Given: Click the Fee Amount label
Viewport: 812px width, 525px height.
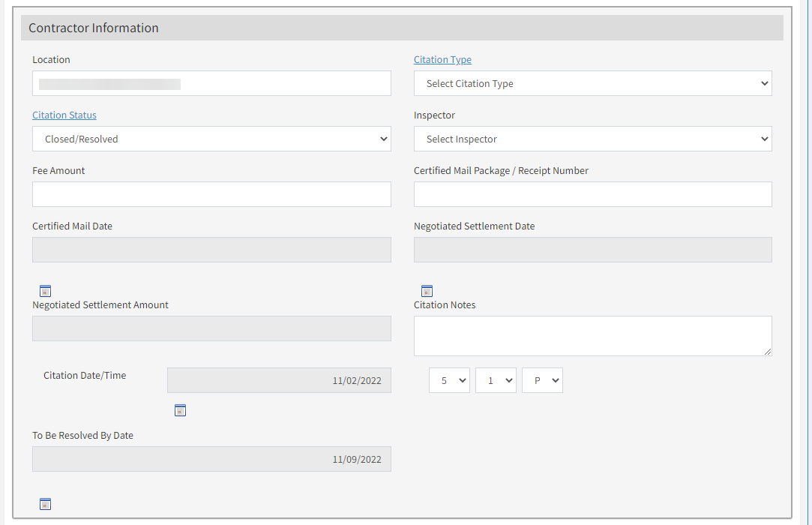Looking at the screenshot, I should pos(58,170).
